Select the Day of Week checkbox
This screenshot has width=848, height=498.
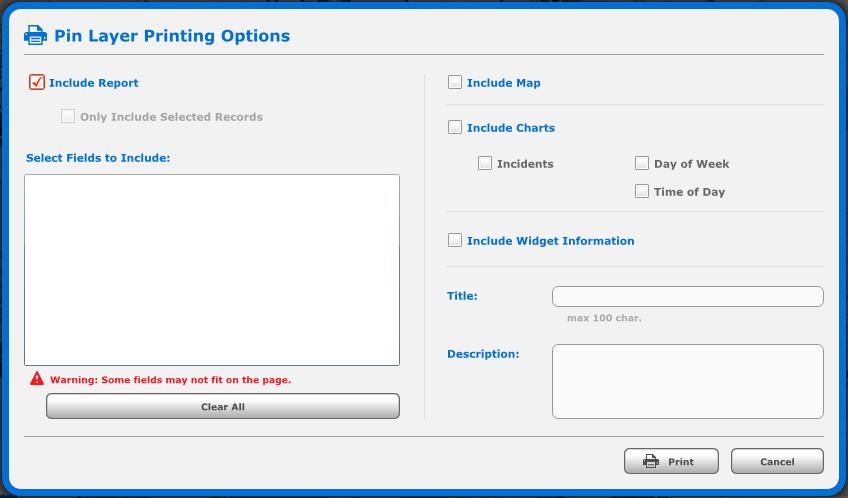tap(642, 163)
